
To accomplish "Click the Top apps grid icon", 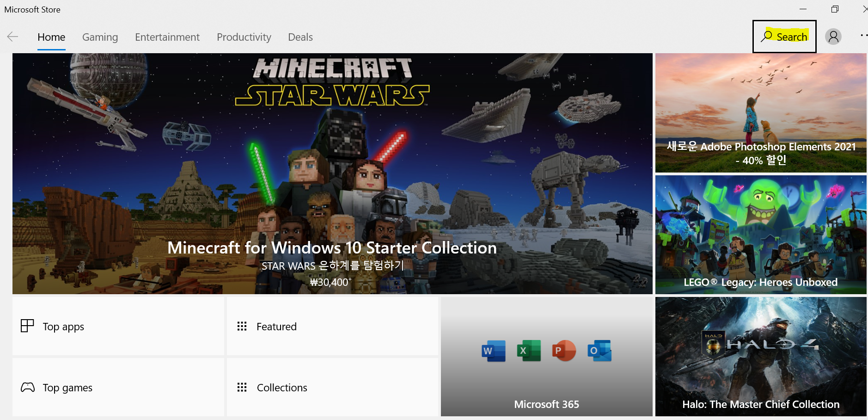I will (27, 326).
